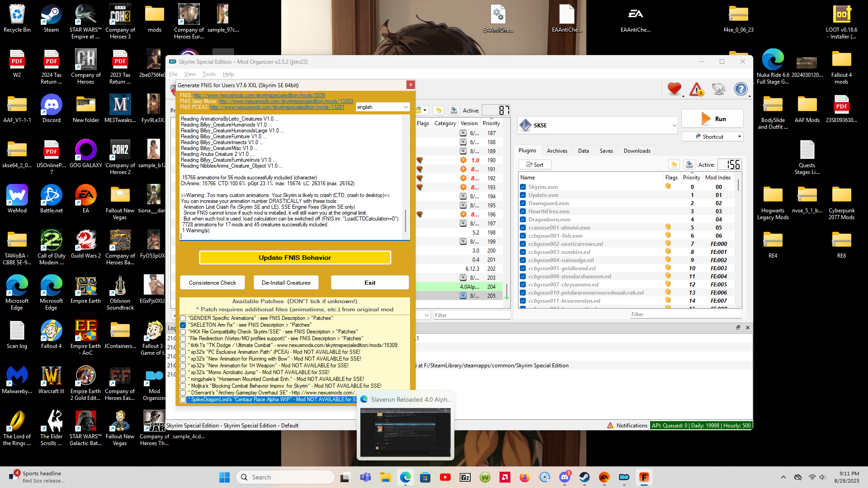868x488 pixels.
Task: Tick the GENDER Specific Animations patch
Action: [x=183, y=319]
